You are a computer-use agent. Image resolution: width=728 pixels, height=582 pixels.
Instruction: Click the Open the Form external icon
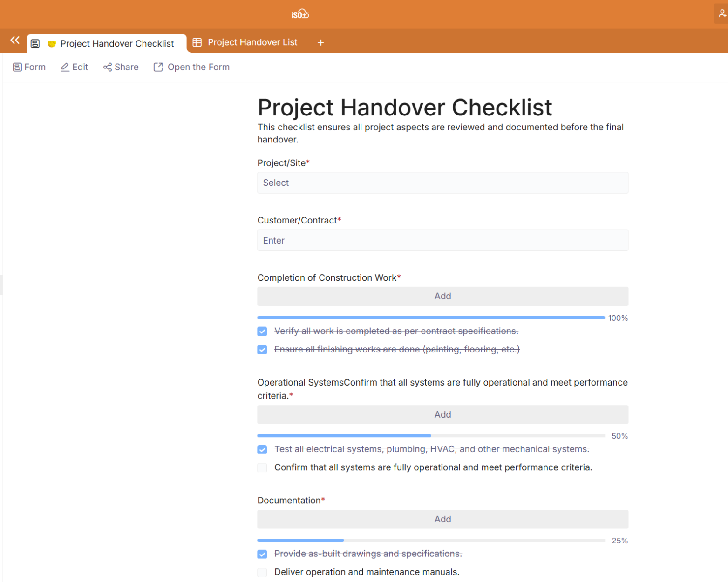[x=158, y=67]
